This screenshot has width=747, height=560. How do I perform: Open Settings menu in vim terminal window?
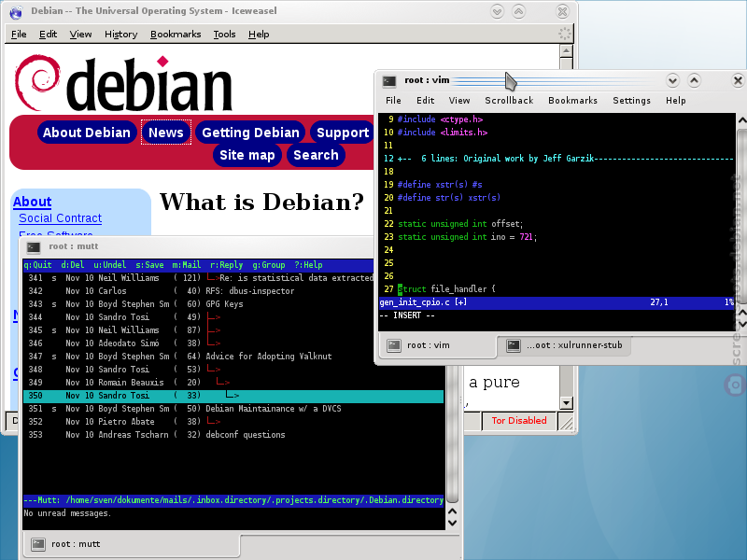pos(632,101)
